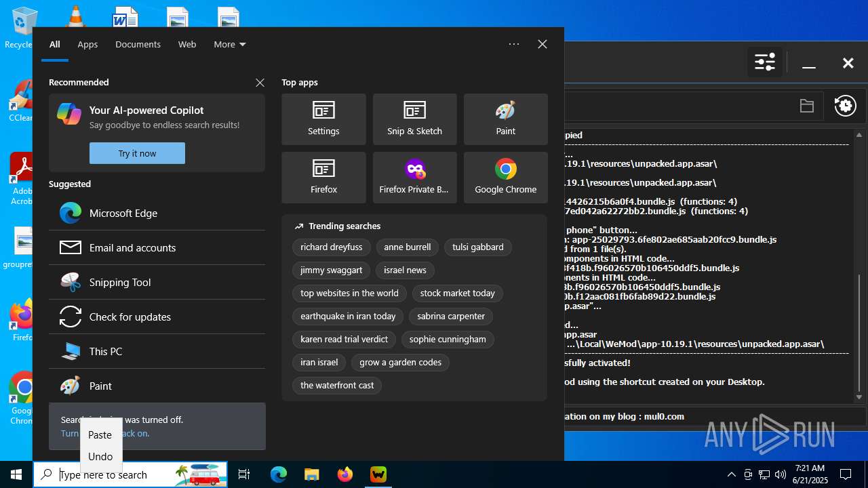Viewport: 868px width, 488px height.
Task: Open Microsoft Edge taskbar icon
Action: [x=279, y=474]
